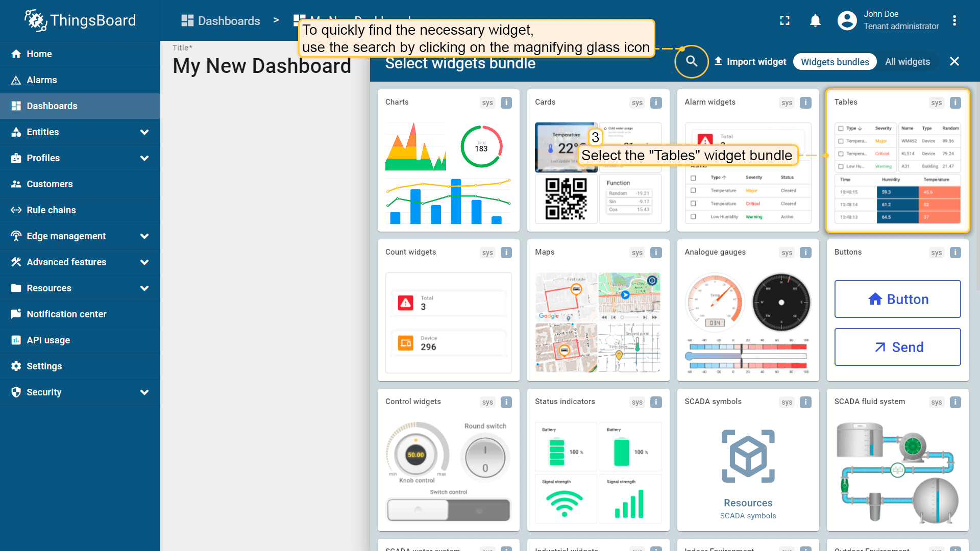
Task: Expand the Profiles menu section
Action: pyautogui.click(x=144, y=158)
